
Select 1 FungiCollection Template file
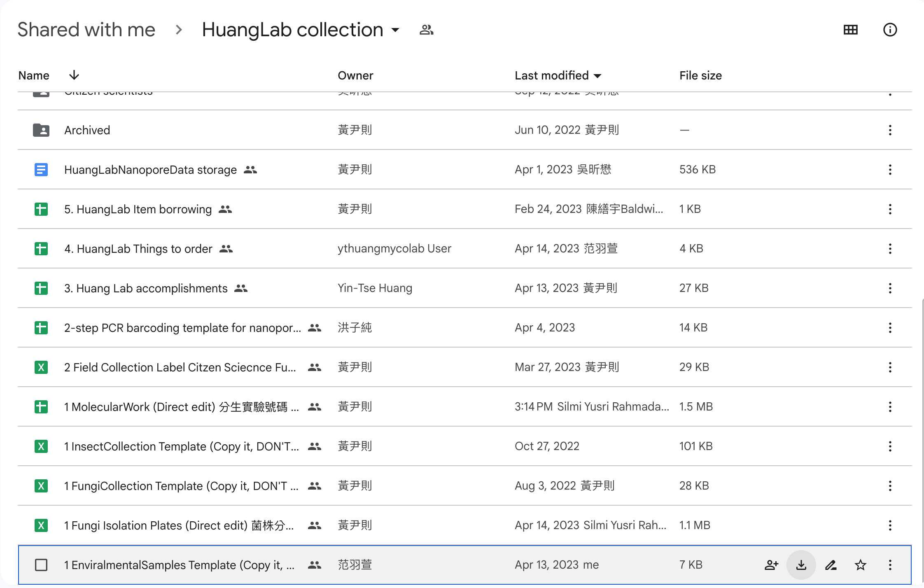coord(181,486)
